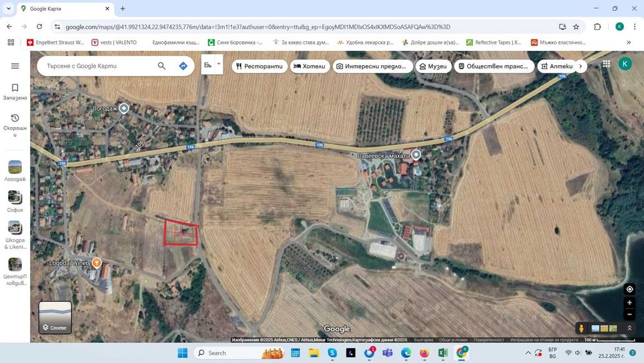Viewport: 644px width, 363px height.
Task: Select the Обществен транс... chip
Action: pyautogui.click(x=494, y=66)
